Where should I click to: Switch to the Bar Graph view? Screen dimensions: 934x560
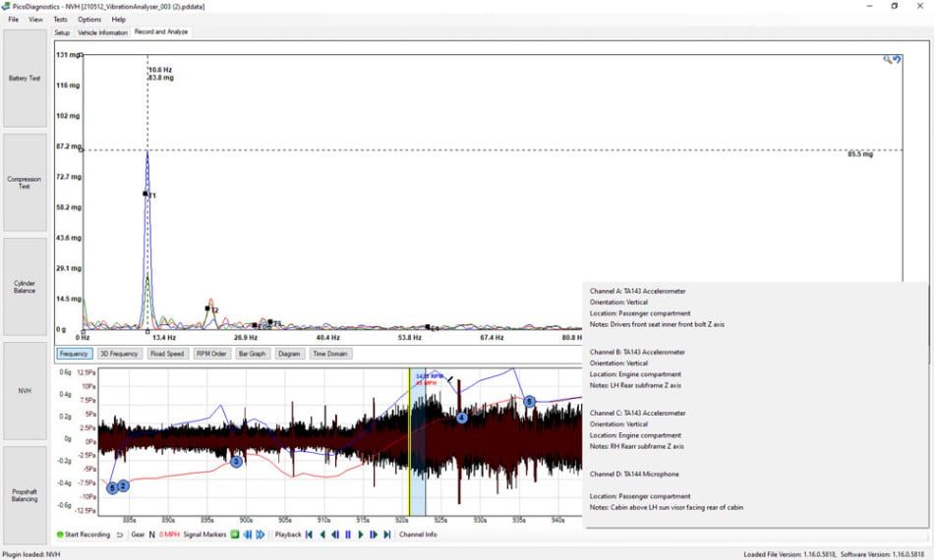[252, 354]
